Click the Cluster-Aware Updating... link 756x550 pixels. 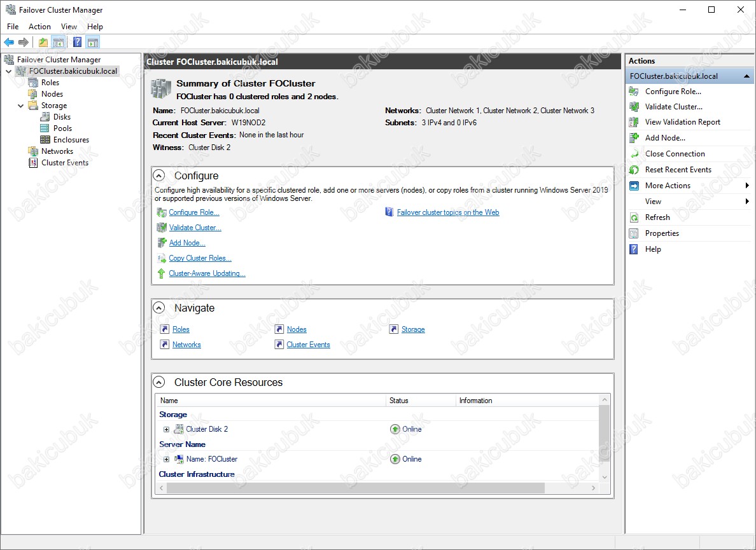[207, 273]
